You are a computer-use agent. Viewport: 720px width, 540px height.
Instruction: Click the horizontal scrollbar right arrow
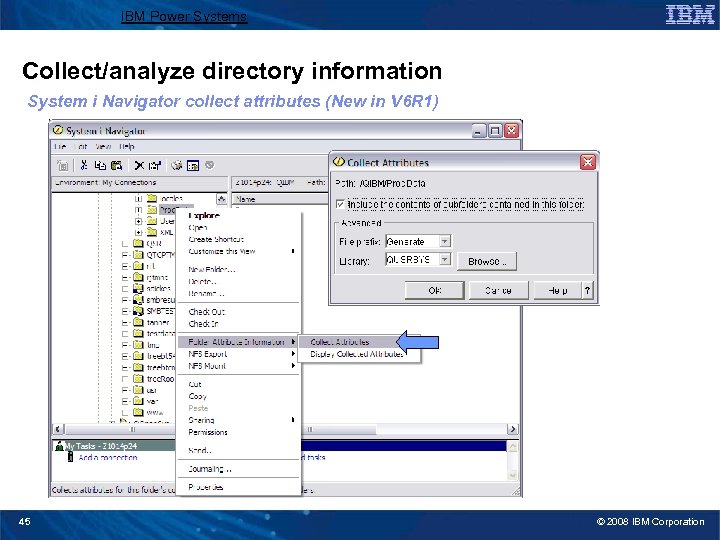point(512,429)
